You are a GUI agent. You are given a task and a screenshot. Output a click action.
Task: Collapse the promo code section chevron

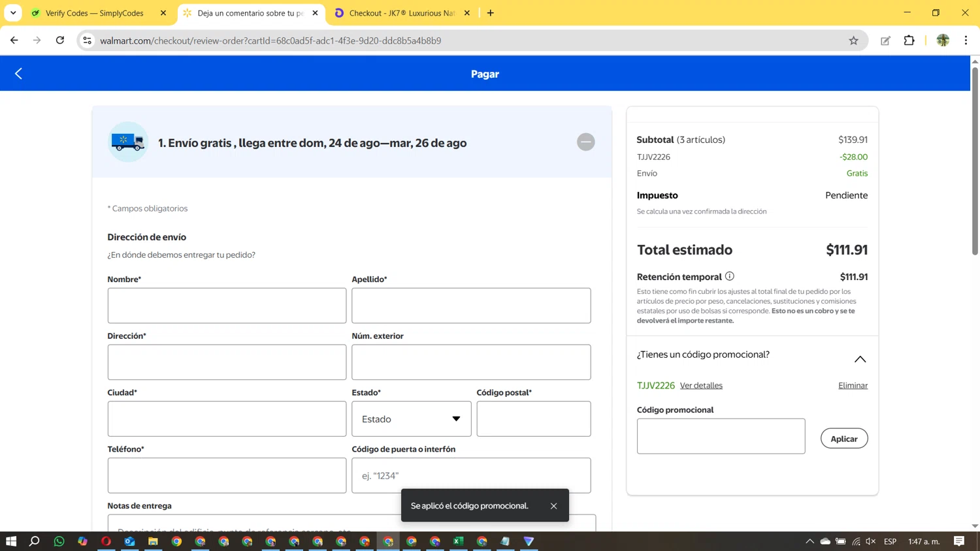point(860,359)
